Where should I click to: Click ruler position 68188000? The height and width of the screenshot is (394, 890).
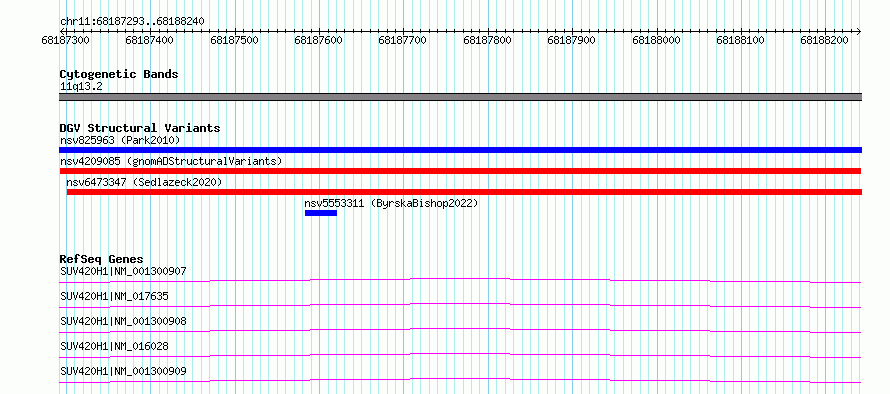[656, 40]
